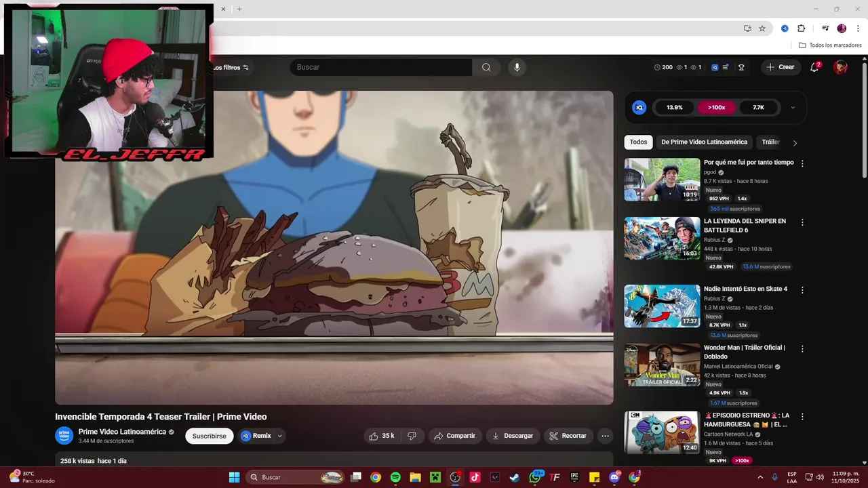Open Sticky Notes from the taskbar

coord(594,477)
